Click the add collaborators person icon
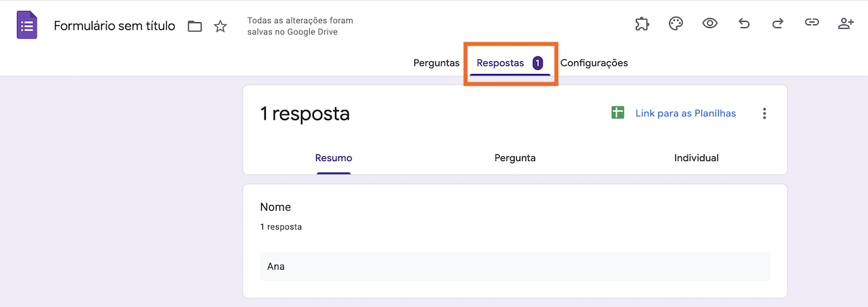Viewport: 868px width, 307px height. (x=846, y=24)
